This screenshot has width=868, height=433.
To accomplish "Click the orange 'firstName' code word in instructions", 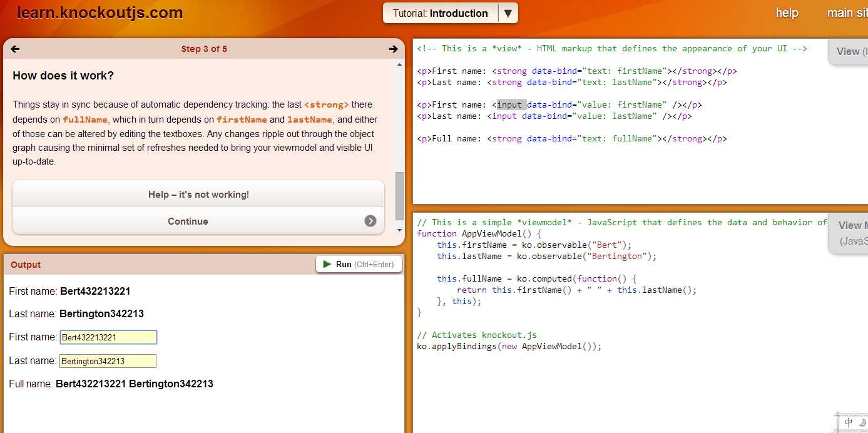I will (x=242, y=120).
